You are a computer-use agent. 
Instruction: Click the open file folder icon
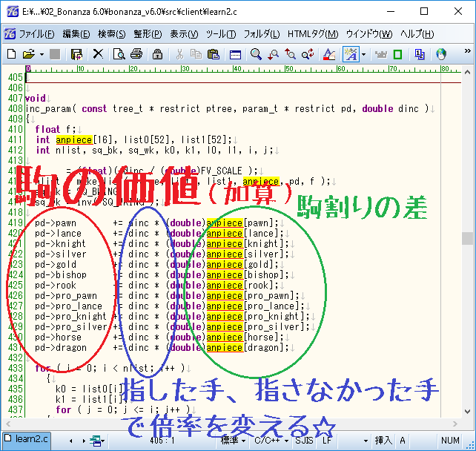[29, 54]
